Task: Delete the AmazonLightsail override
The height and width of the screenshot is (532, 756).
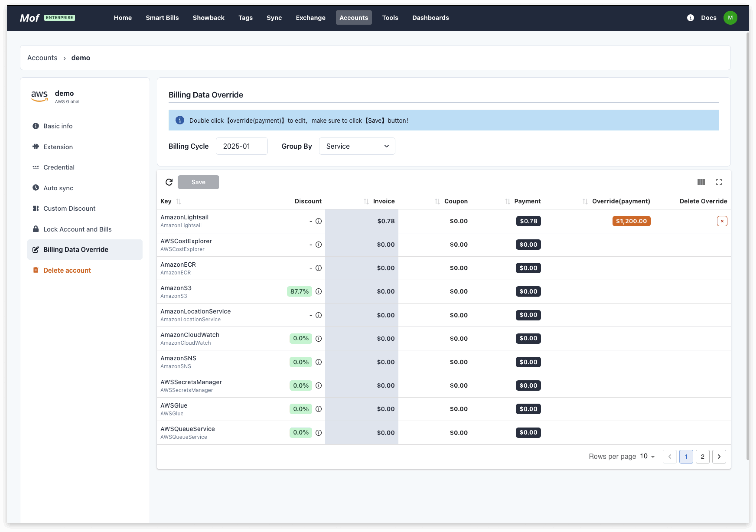Action: (722, 221)
